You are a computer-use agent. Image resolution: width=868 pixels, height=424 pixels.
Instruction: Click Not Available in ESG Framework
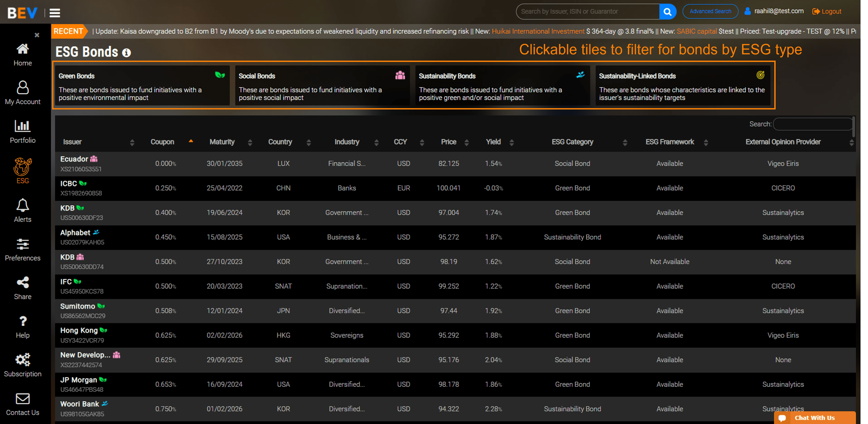(670, 262)
